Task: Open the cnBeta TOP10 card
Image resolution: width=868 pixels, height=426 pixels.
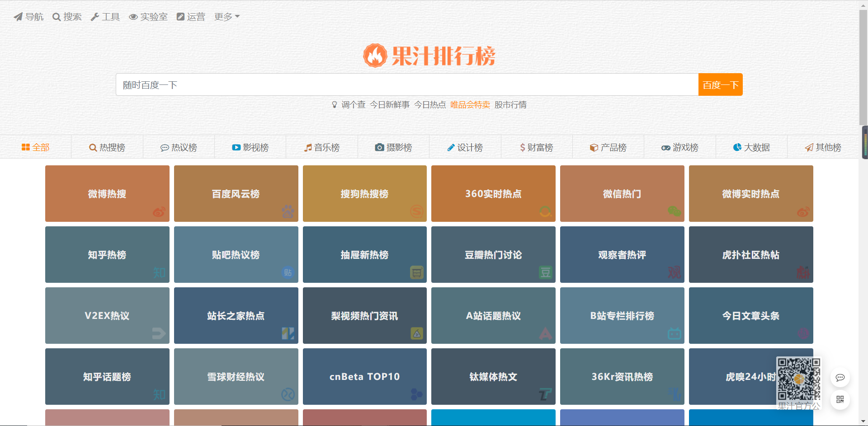Action: [x=365, y=376]
